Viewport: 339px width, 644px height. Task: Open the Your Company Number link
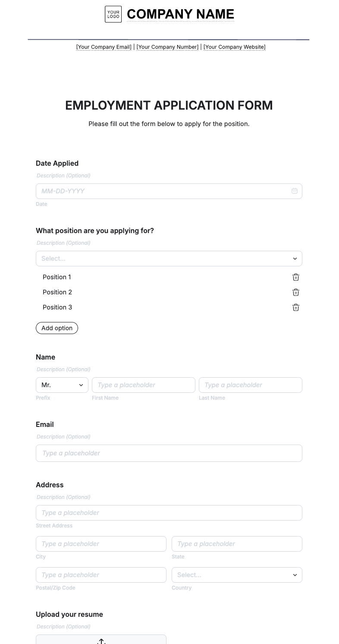(x=167, y=47)
